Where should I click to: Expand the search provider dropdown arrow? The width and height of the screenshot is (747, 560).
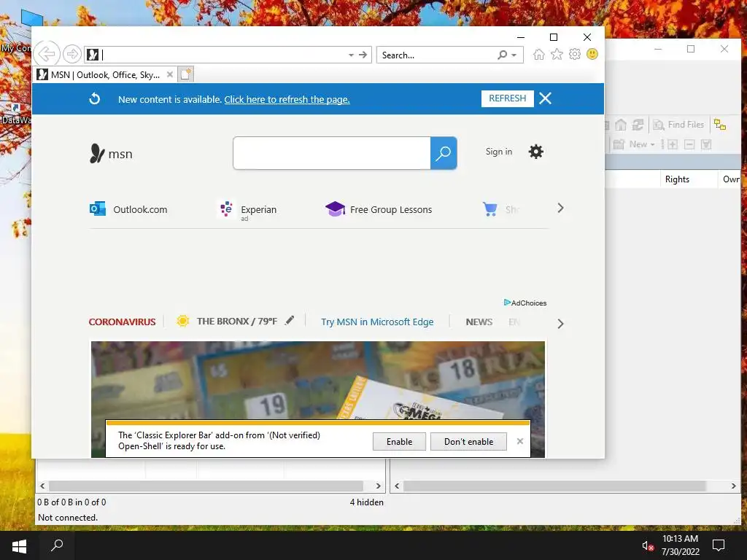(514, 55)
